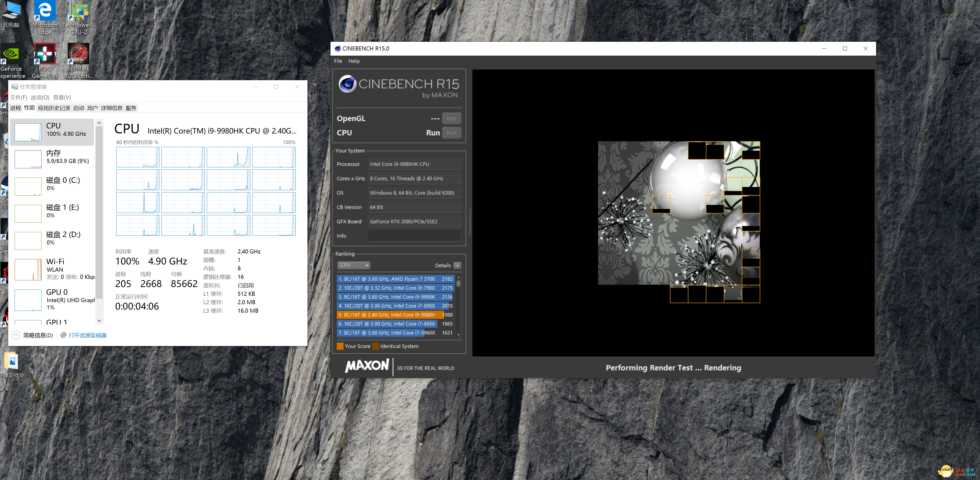Collapse Task Manager with 简略信息 chevron
This screenshot has height=480, width=980.
coord(16,335)
